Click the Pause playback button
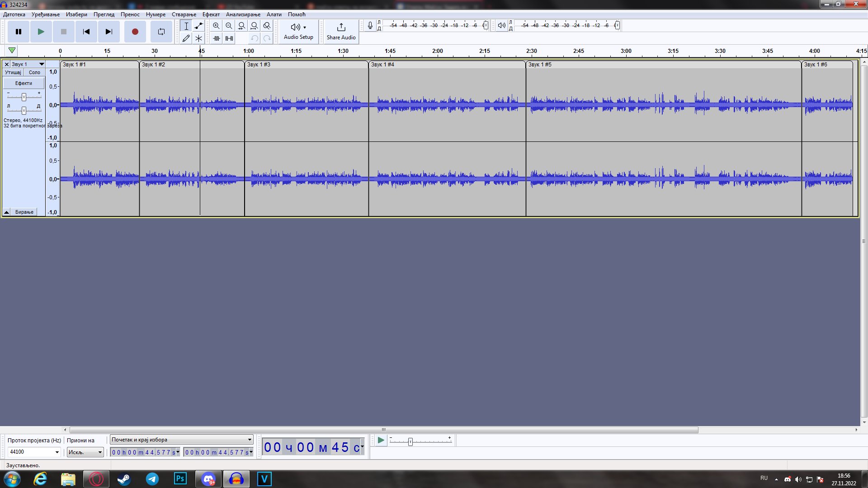The width and height of the screenshot is (868, 488). tap(19, 32)
